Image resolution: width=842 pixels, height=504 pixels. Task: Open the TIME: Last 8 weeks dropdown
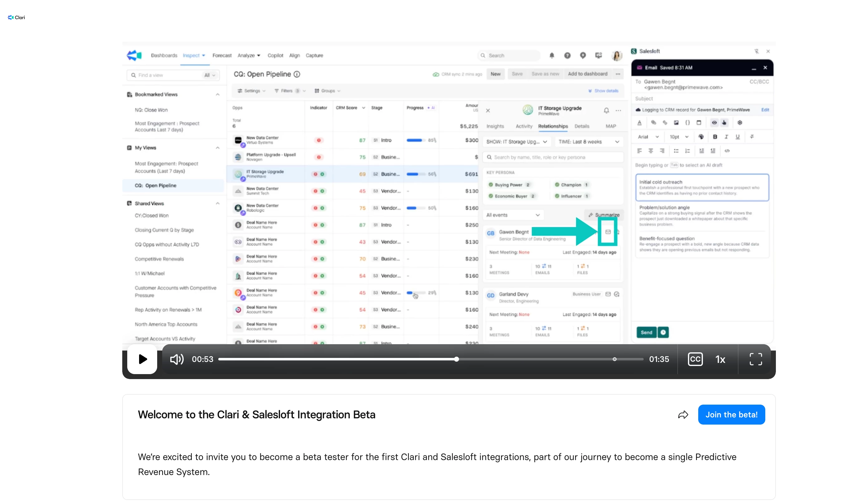[588, 142]
